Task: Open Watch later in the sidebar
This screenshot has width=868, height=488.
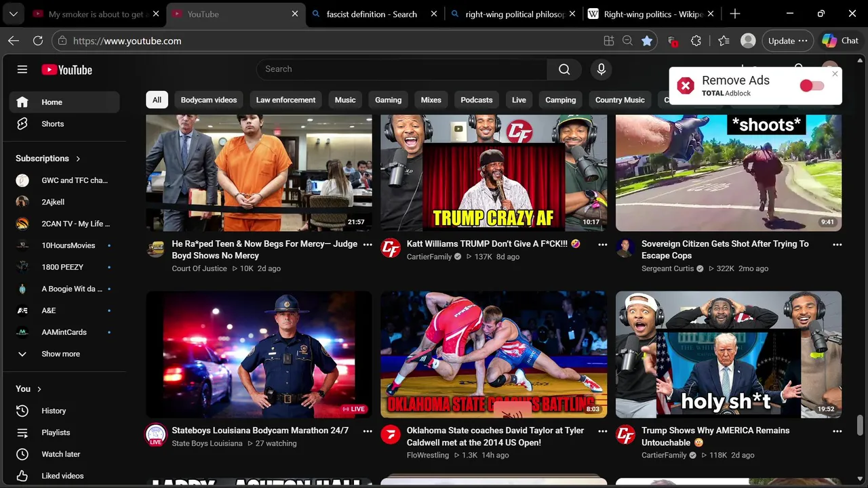Action: [x=64, y=454]
